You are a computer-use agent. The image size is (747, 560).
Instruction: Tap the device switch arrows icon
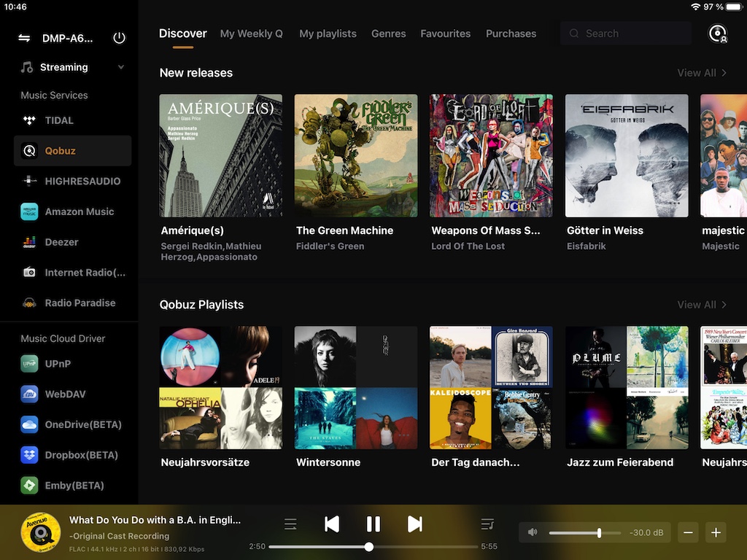pyautogui.click(x=24, y=38)
